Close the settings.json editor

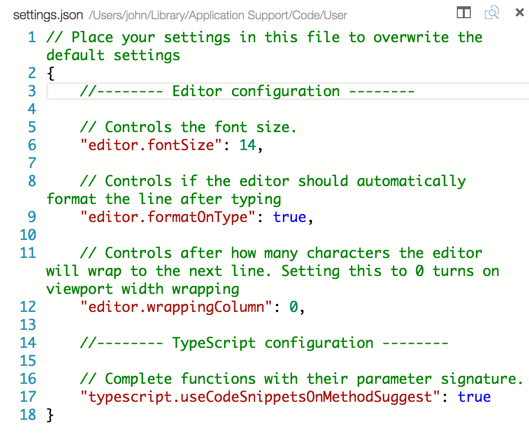[x=520, y=13]
